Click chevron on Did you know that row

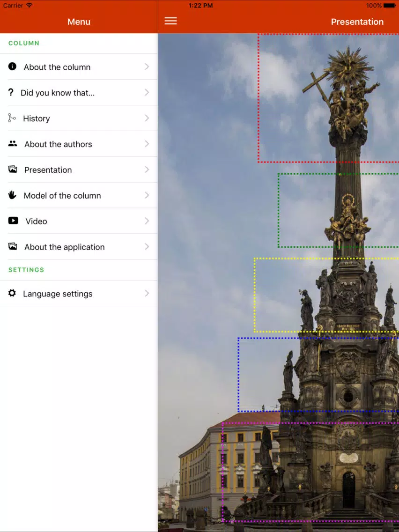click(147, 92)
